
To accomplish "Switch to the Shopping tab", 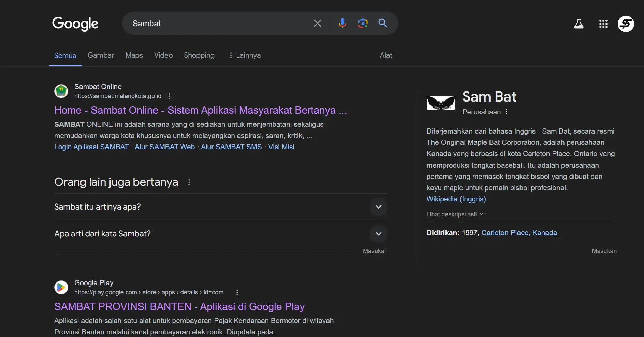I will 199,55.
